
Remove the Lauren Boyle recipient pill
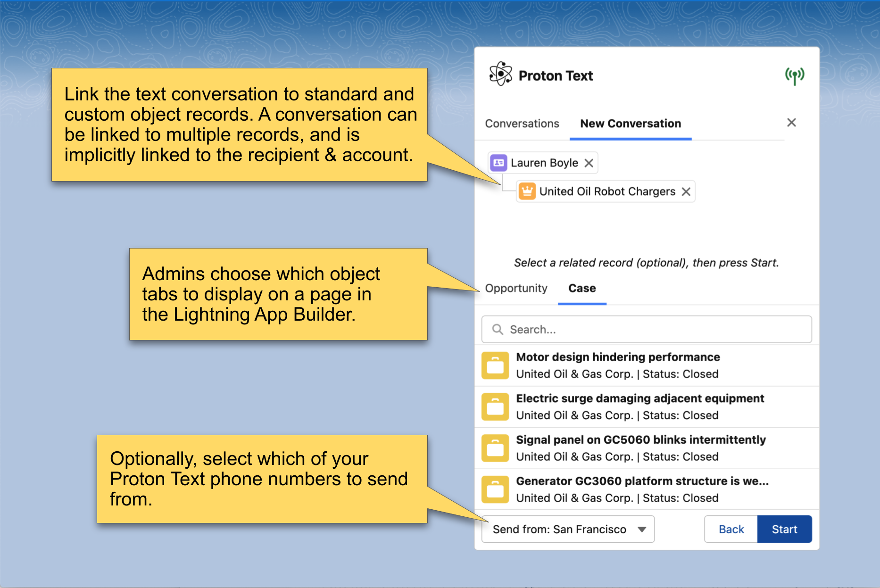[589, 163]
